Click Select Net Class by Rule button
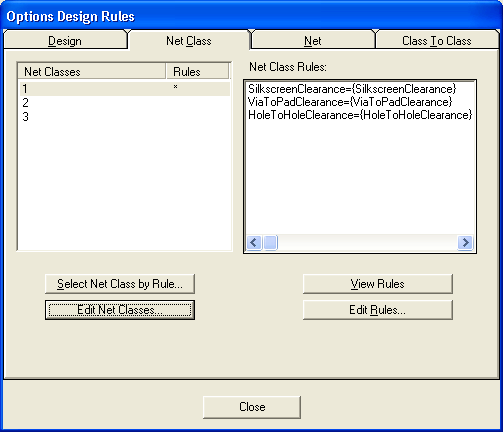This screenshot has width=503, height=432. [x=120, y=284]
